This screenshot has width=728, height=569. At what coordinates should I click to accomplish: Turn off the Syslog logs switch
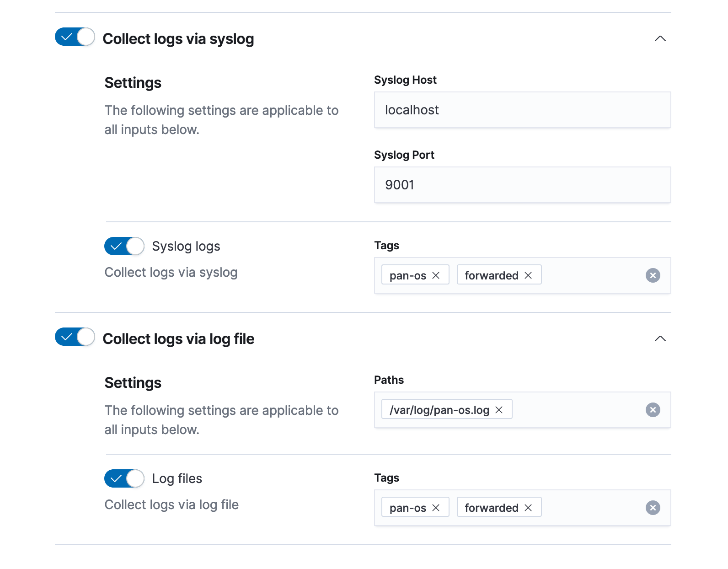click(124, 246)
